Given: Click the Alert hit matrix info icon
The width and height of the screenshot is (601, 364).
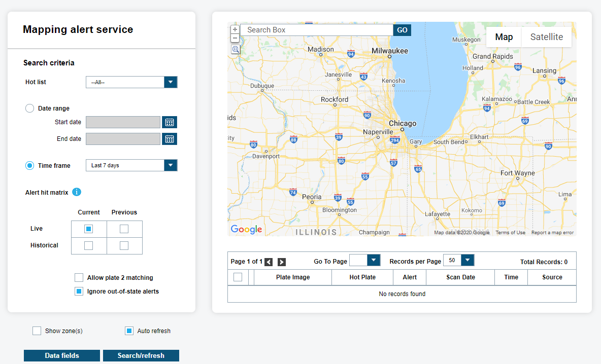Looking at the screenshot, I should point(77,192).
